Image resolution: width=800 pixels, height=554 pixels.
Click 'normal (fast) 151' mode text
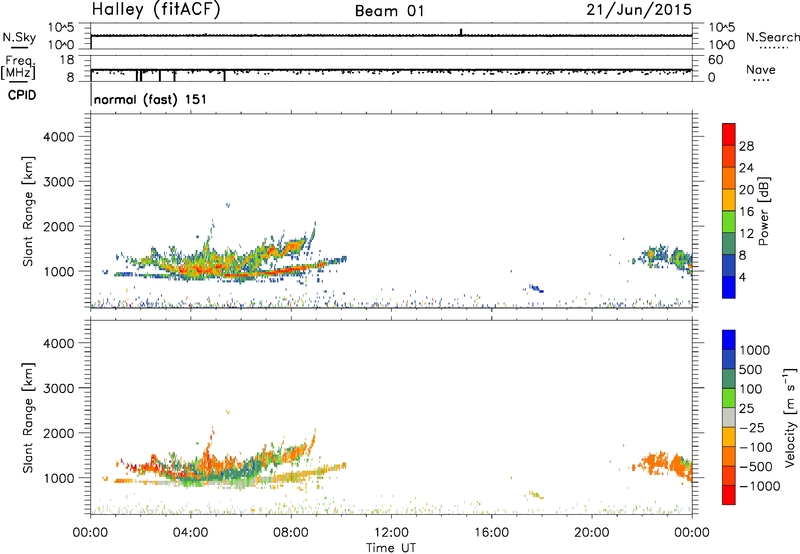151,99
